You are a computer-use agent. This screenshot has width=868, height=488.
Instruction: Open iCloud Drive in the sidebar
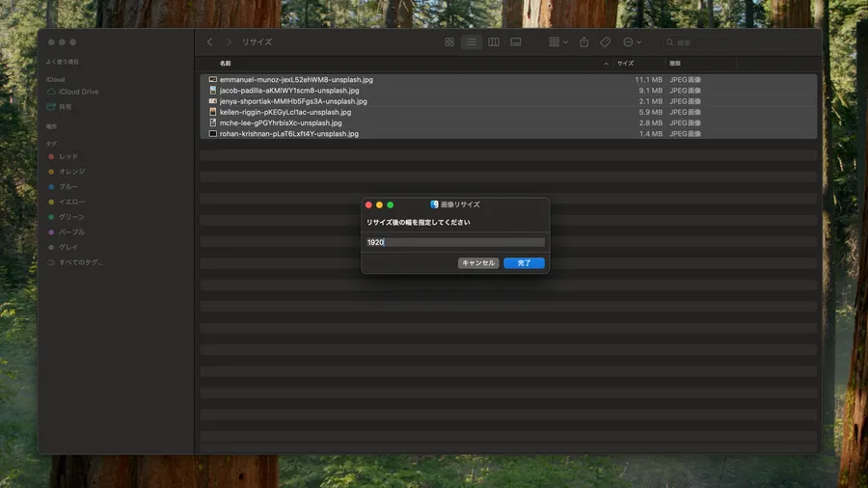[x=79, y=92]
